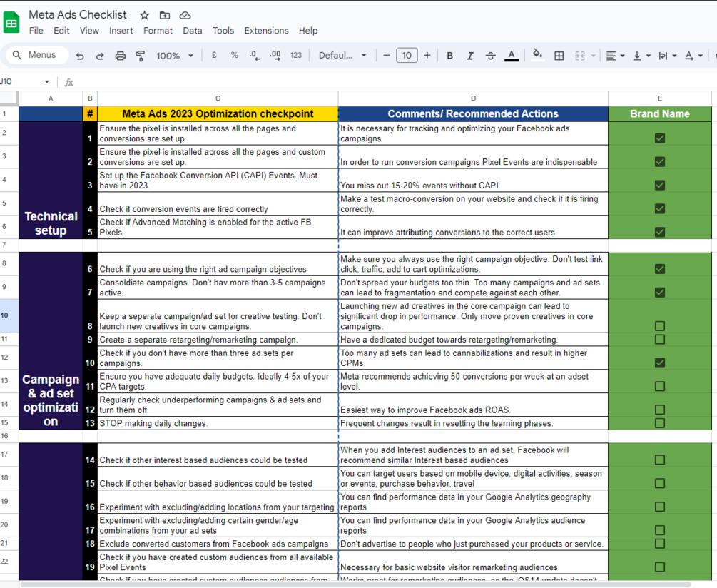This screenshot has width=717, height=588.
Task: Tick the creative testing row checkbox
Action: click(x=660, y=326)
